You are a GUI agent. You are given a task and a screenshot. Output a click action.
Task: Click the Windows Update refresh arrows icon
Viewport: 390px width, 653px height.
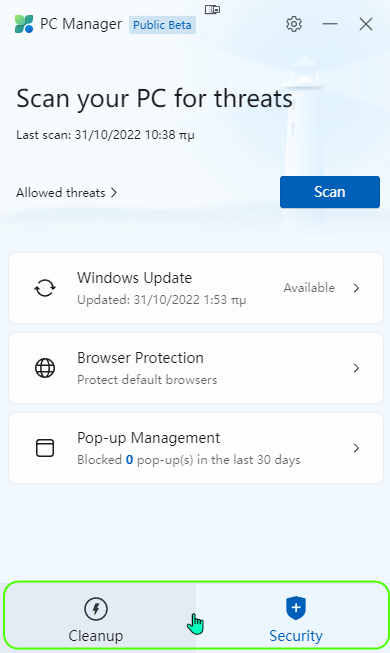(45, 288)
